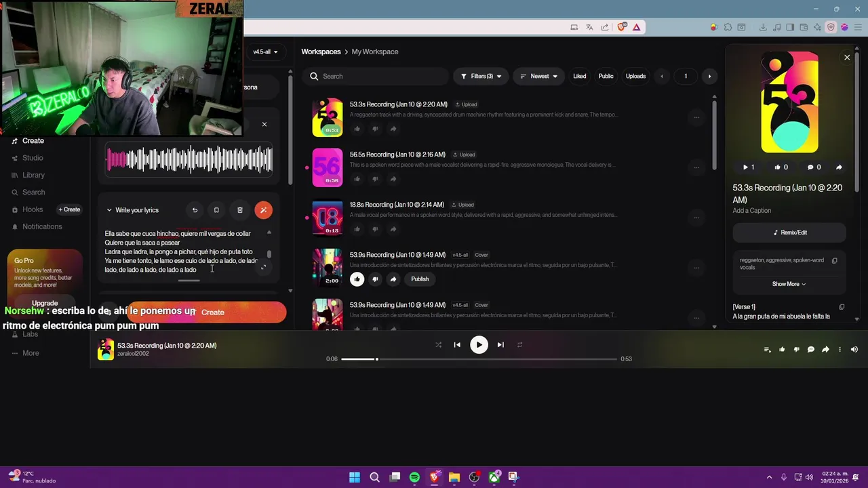Image resolution: width=868 pixels, height=488 pixels.
Task: Open the v4.5-all model dropdown
Action: pos(265,52)
